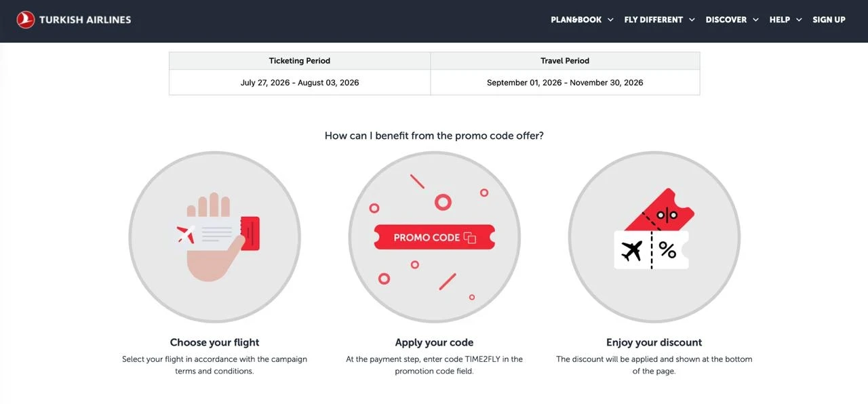The width and height of the screenshot is (868, 404).
Task: Click the percent symbol on the white ticket
Action: tap(667, 250)
